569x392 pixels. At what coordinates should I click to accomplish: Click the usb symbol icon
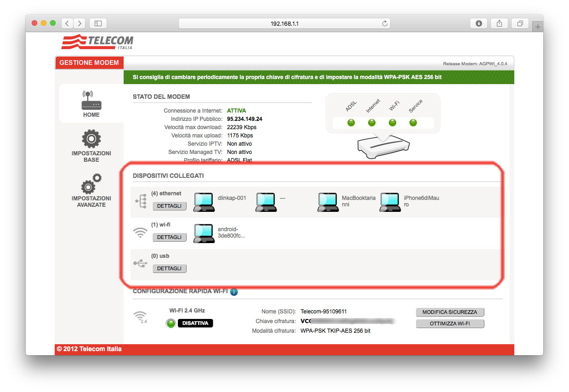140,263
